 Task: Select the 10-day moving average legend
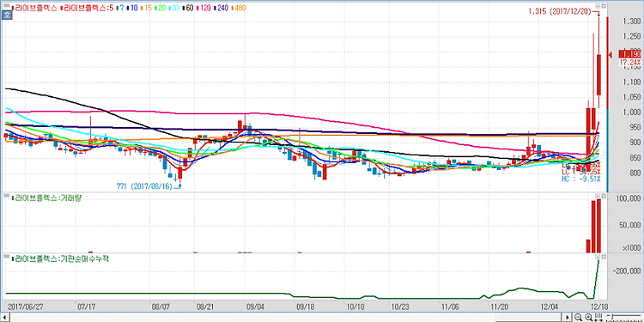132,8
